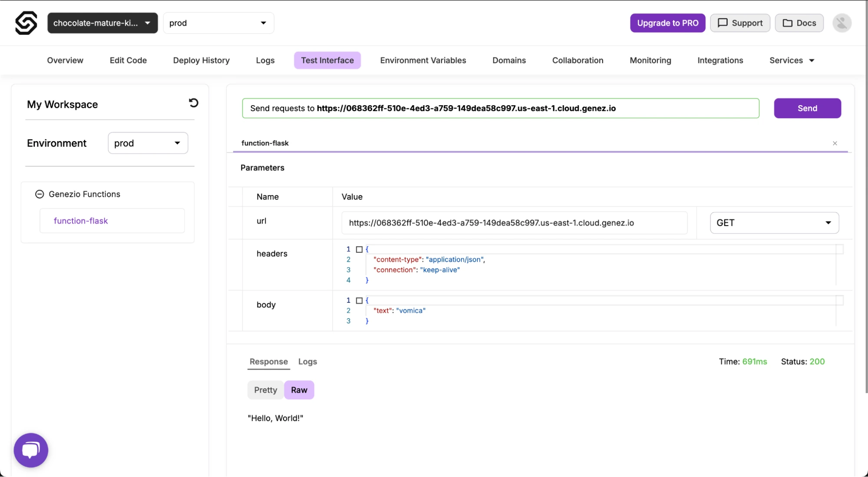The width and height of the screenshot is (868, 477).
Task: Expand the Services menu
Action: (792, 60)
